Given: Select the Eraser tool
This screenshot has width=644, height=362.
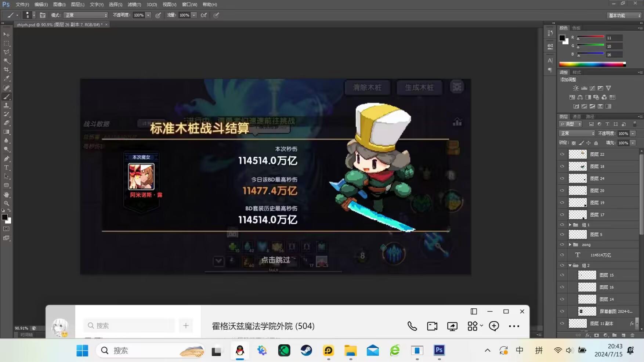Looking at the screenshot, I should [x=6, y=123].
